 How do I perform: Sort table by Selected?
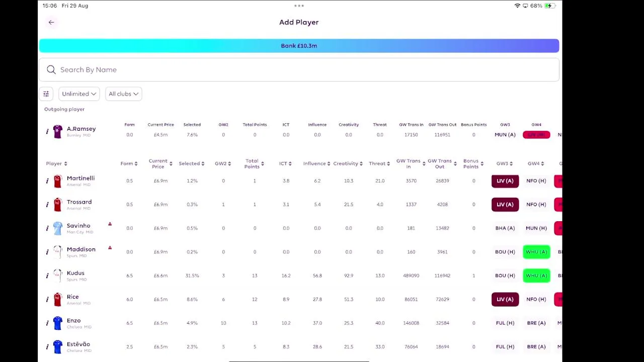(192, 163)
